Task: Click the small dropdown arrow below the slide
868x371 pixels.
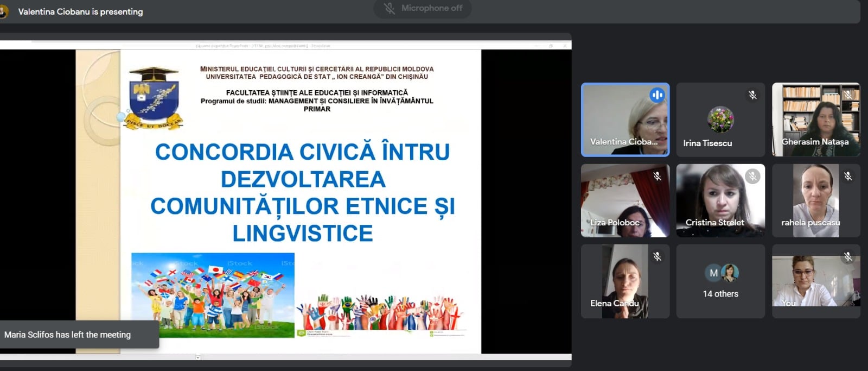Action: (x=198, y=357)
